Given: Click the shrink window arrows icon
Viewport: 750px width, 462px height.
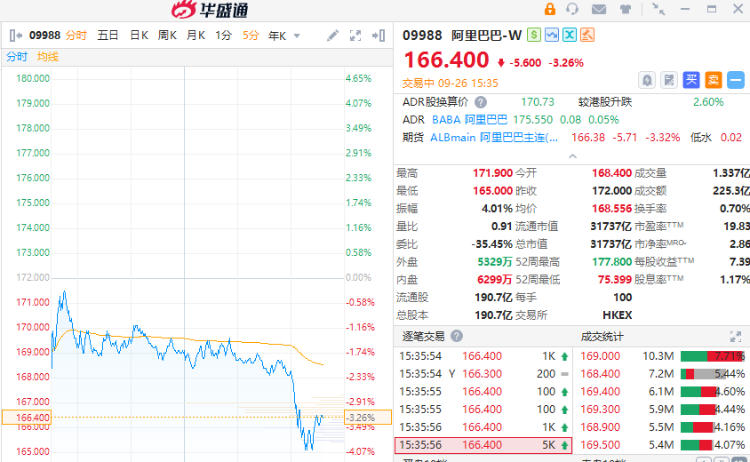Looking at the screenshot, I should (659, 9).
